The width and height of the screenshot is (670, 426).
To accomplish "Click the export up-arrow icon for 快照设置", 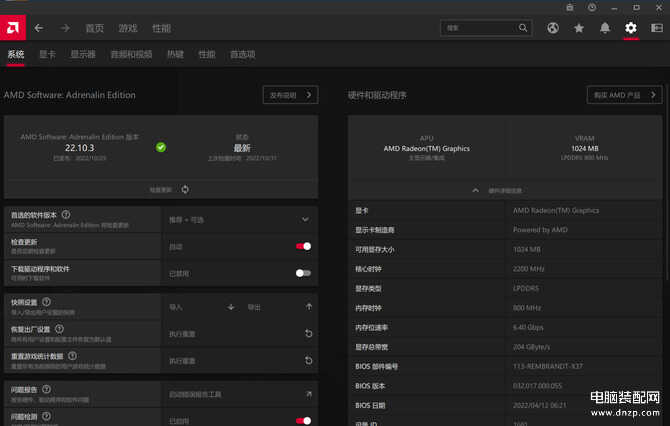I will 309,307.
